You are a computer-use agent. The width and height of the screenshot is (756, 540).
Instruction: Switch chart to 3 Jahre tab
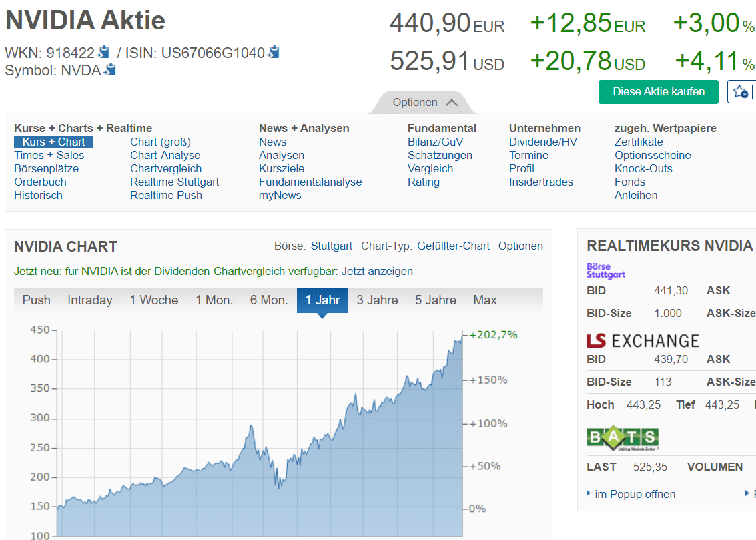[378, 300]
